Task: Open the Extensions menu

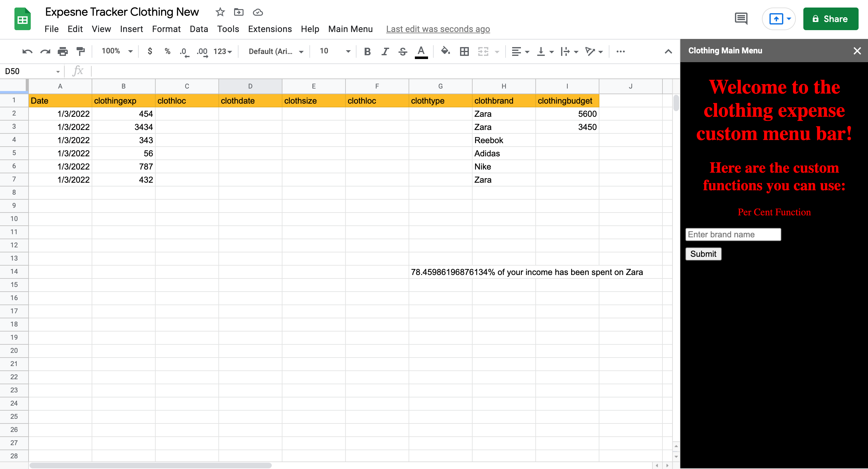Action: click(270, 29)
